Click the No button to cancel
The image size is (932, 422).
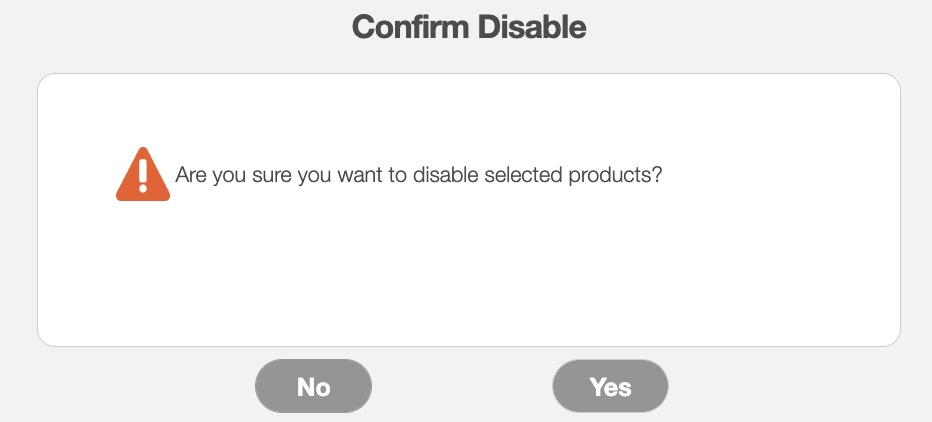(313, 386)
